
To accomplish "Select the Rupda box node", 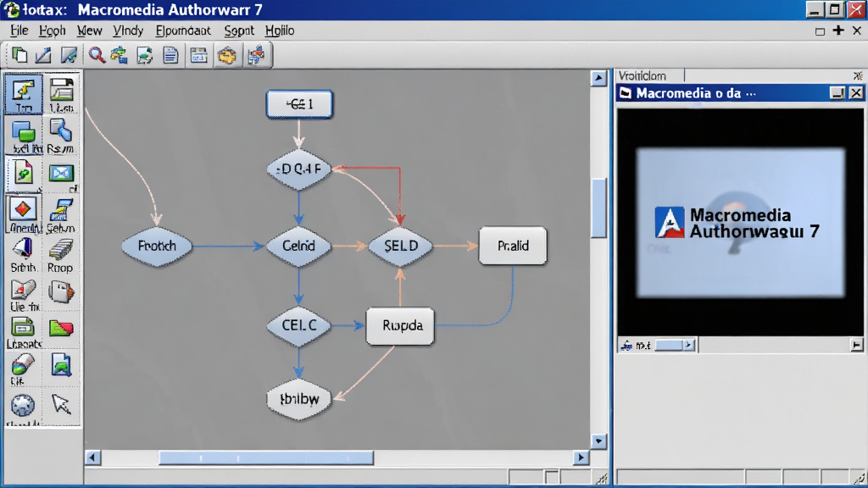I will (400, 325).
